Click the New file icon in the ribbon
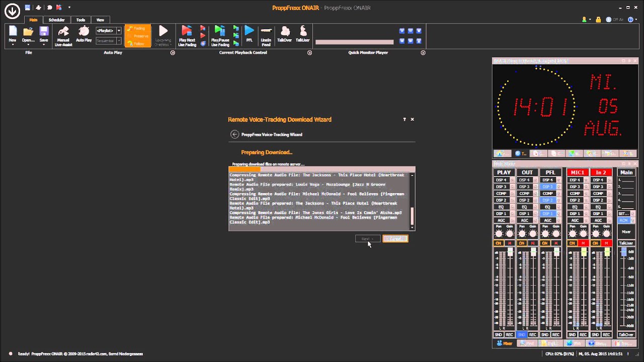This screenshot has height=362, width=644. pyautogui.click(x=13, y=31)
